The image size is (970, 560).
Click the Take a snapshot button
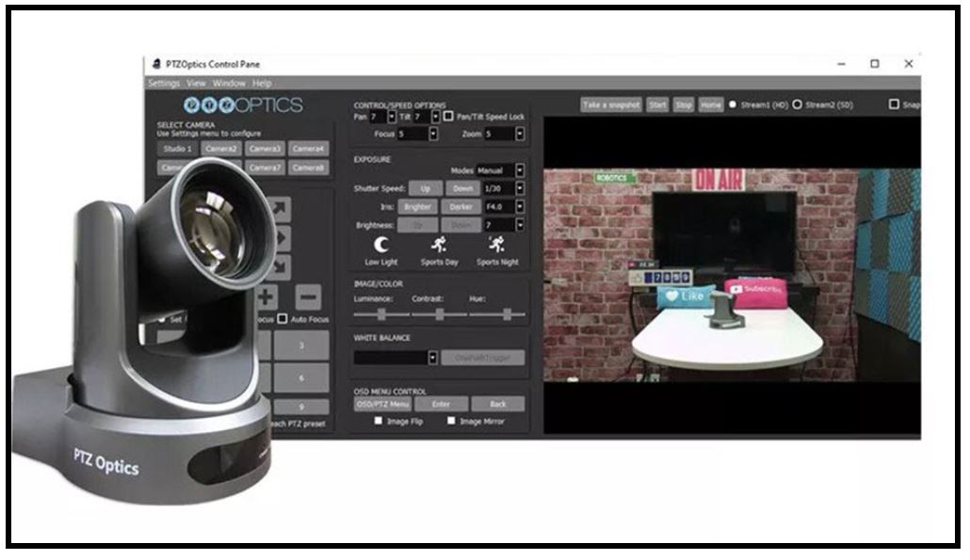pyautogui.click(x=612, y=106)
